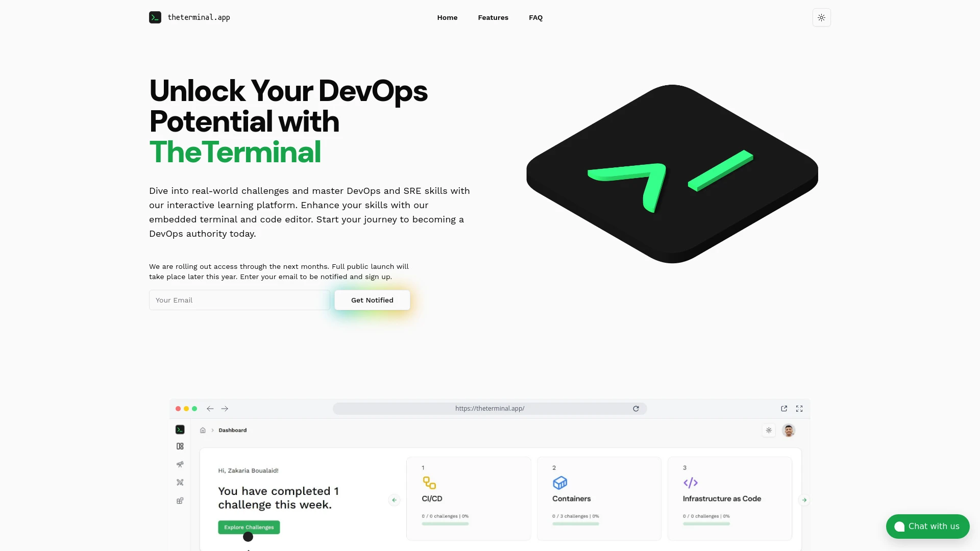Open the Features navigation menu item

(x=493, y=17)
